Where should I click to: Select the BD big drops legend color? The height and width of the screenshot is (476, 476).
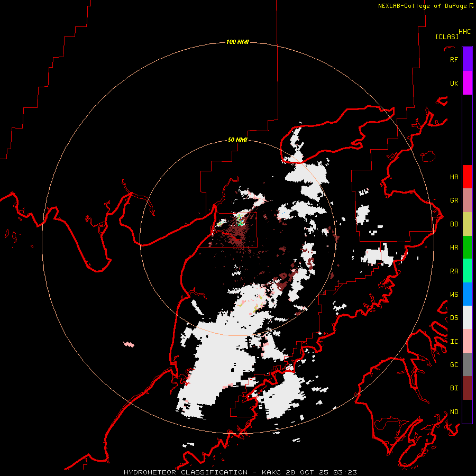coord(467,224)
